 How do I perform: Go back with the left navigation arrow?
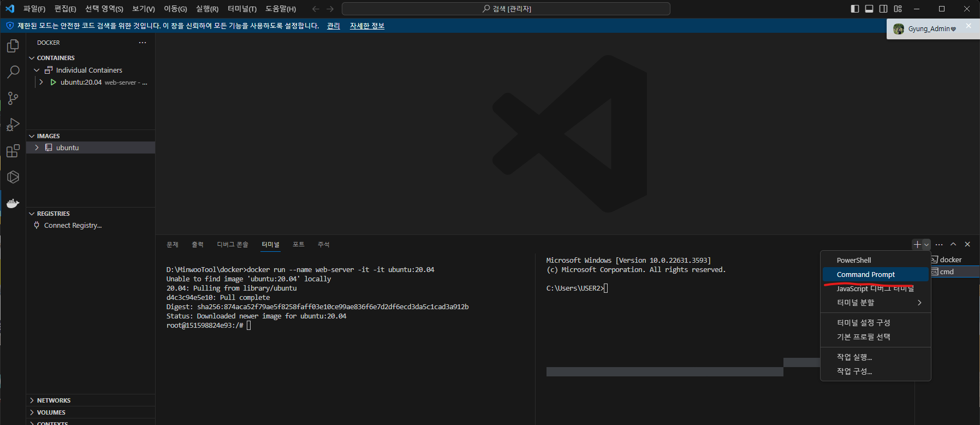[316, 9]
